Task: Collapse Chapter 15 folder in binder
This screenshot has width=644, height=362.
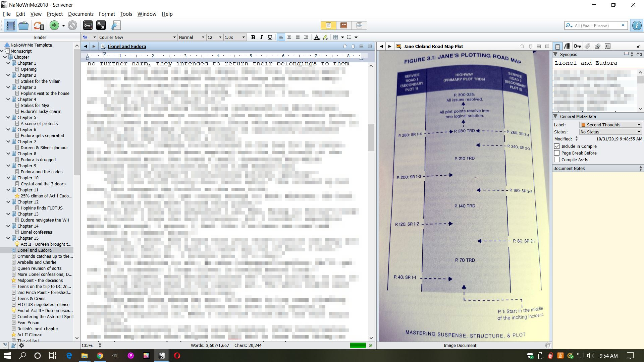Action: click(8, 238)
